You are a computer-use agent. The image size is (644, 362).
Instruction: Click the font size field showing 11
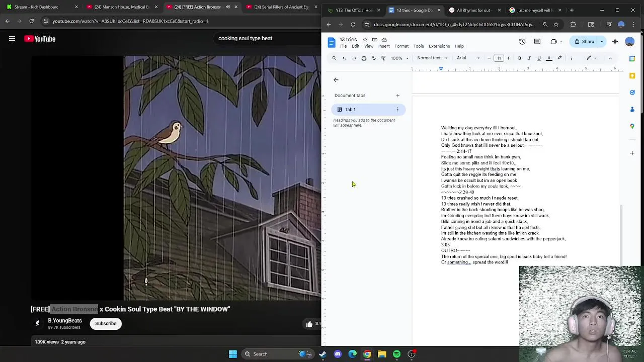pos(499,58)
